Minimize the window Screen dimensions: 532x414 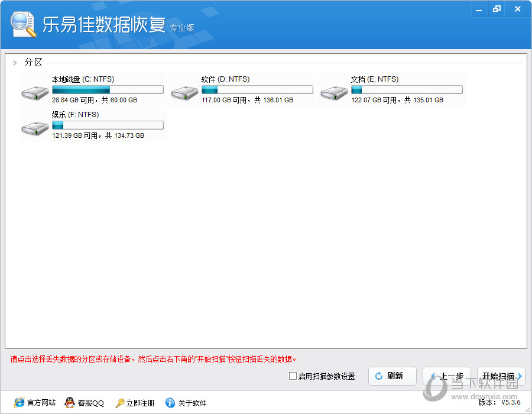pos(479,9)
